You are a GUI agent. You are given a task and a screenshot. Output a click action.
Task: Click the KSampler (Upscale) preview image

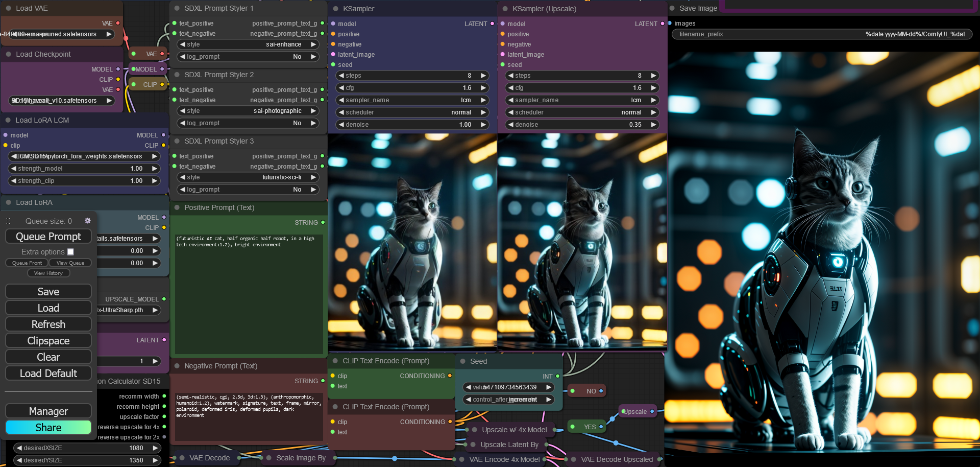click(x=582, y=242)
